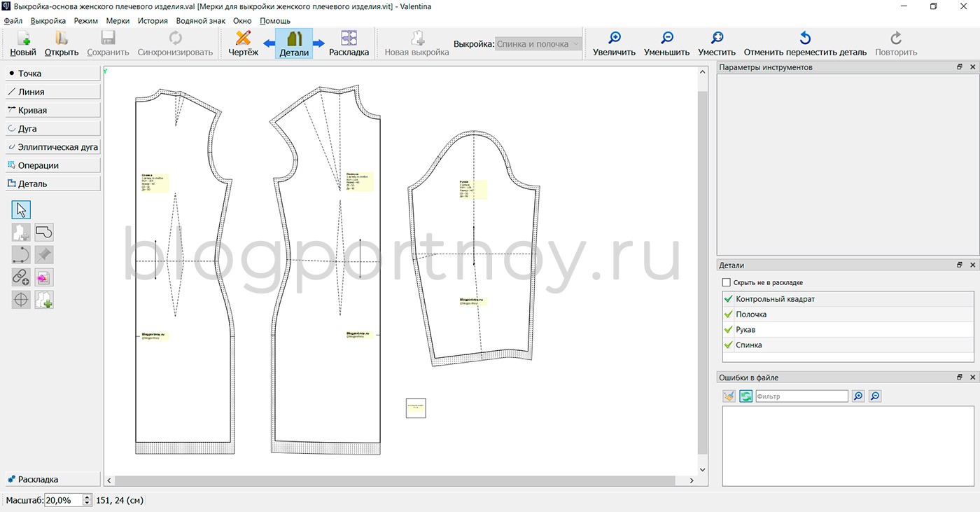Float the Ошибки в файле panel
Screen dimensions: 980x512
[x=960, y=378]
